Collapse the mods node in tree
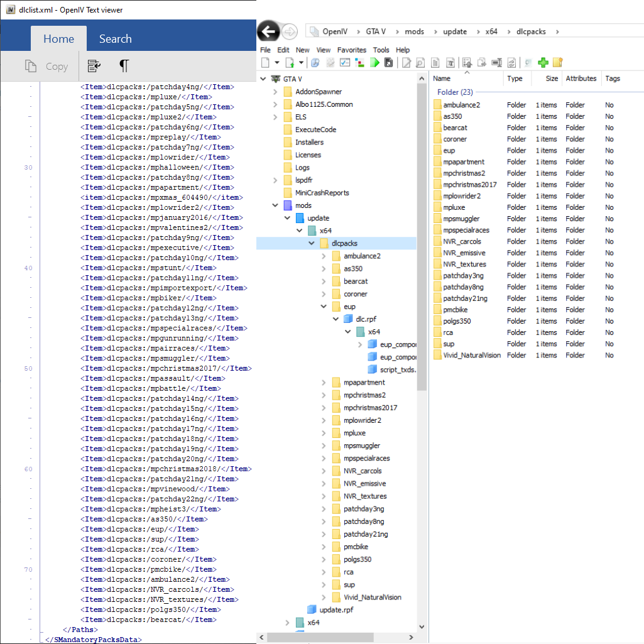 (275, 205)
